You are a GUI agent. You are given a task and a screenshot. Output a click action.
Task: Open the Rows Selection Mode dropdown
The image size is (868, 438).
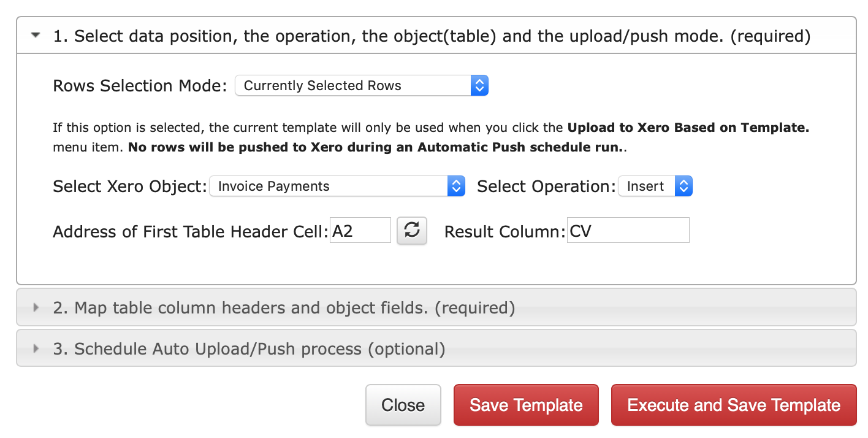(362, 85)
